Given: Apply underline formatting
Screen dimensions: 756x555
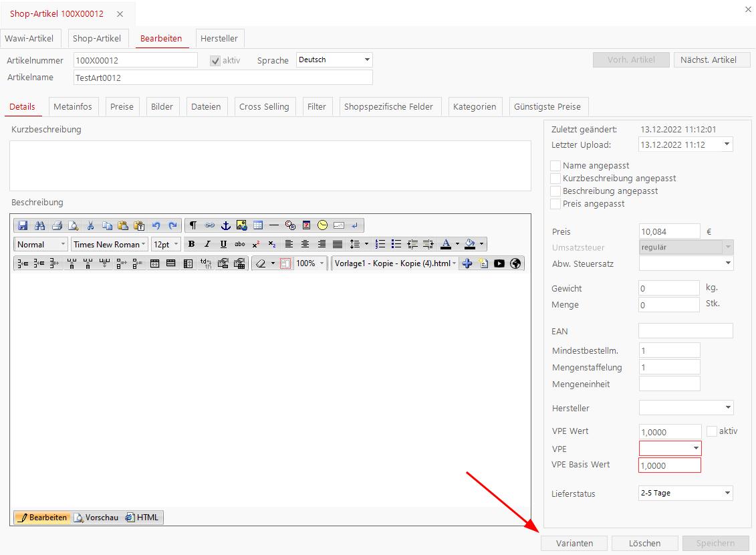Looking at the screenshot, I should click(223, 245).
